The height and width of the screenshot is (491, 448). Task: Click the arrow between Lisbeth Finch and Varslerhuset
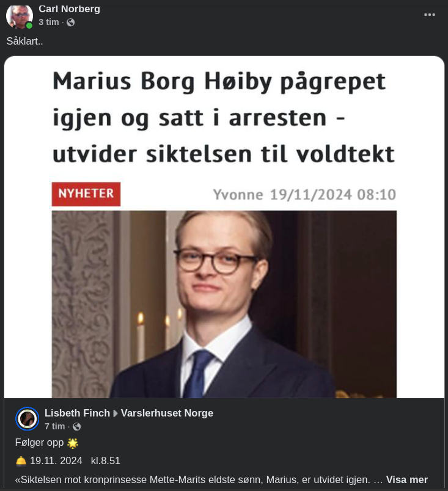[x=116, y=413]
